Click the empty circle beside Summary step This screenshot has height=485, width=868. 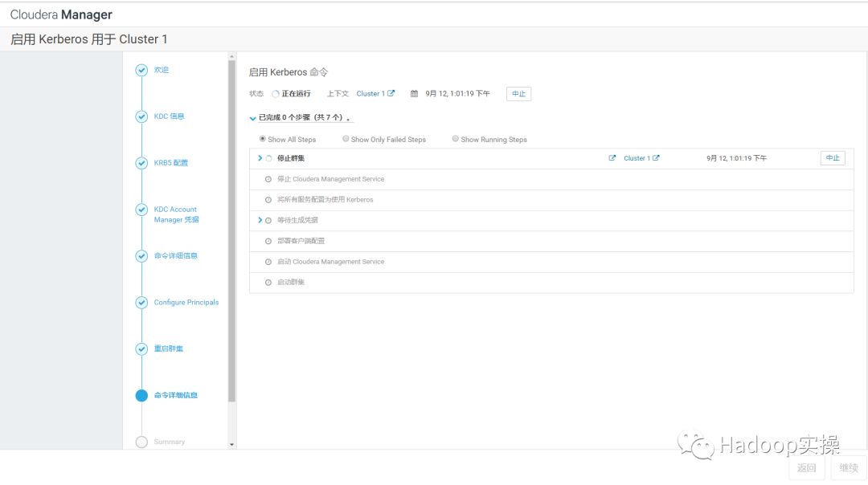click(x=141, y=442)
